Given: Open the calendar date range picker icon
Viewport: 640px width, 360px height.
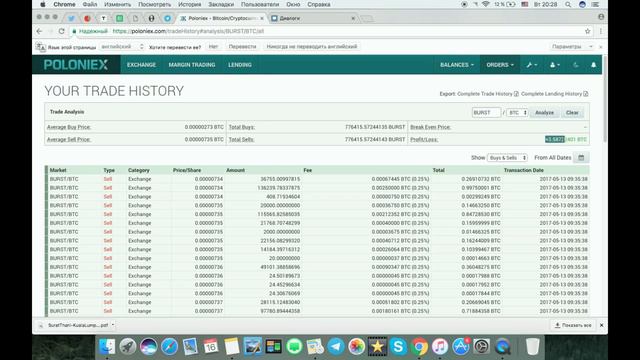Looking at the screenshot, I should (x=581, y=158).
